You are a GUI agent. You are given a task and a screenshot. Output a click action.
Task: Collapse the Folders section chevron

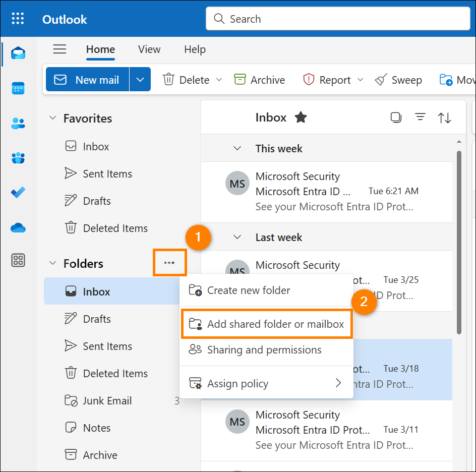click(53, 263)
